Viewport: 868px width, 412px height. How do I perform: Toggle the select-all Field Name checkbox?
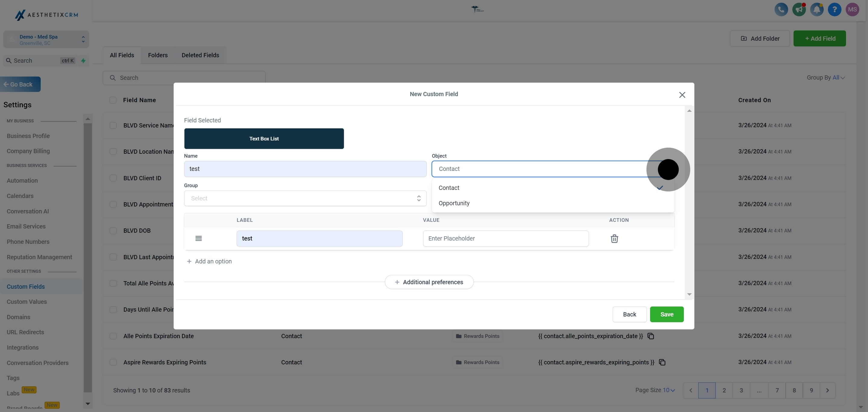click(x=113, y=100)
